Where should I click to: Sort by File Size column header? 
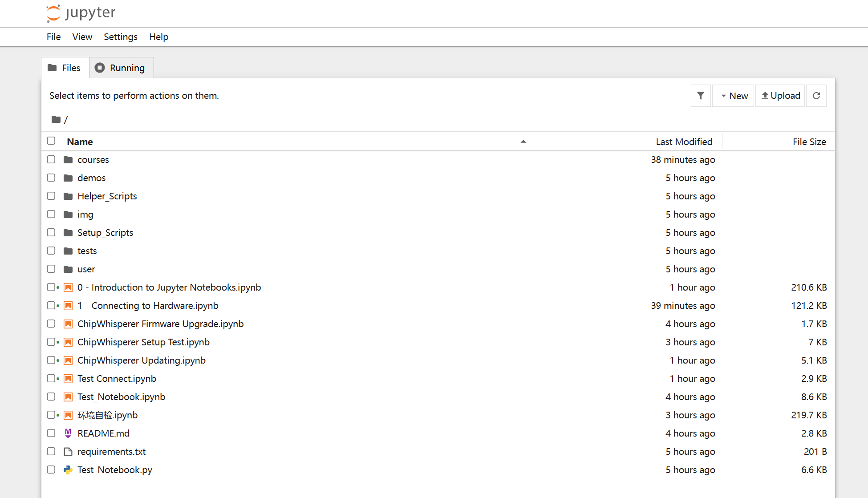(809, 142)
